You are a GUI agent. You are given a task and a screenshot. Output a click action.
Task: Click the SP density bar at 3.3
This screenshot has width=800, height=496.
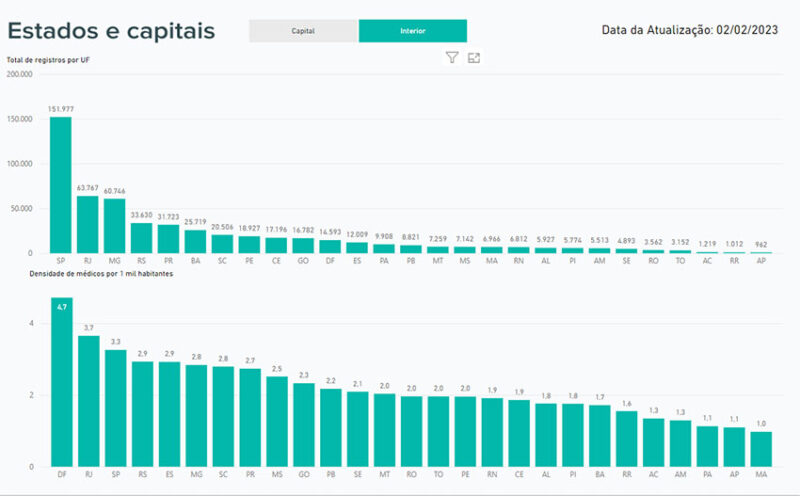[116, 408]
